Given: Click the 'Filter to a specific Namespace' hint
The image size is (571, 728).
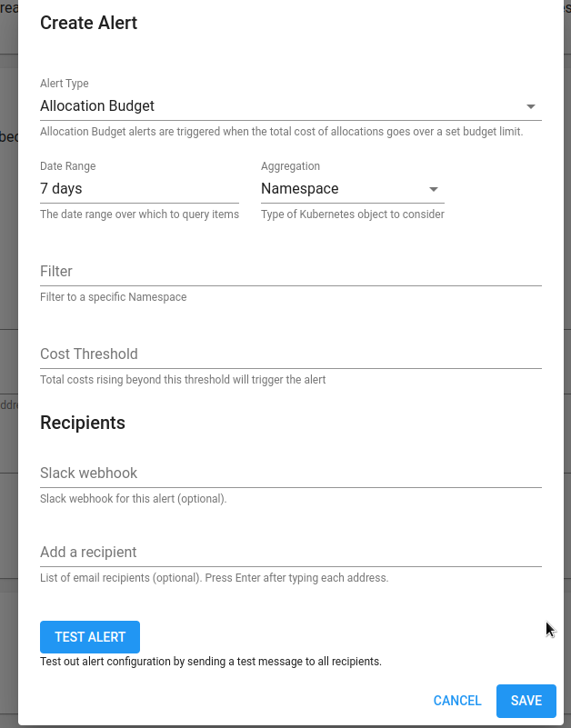Looking at the screenshot, I should pyautogui.click(x=114, y=296).
